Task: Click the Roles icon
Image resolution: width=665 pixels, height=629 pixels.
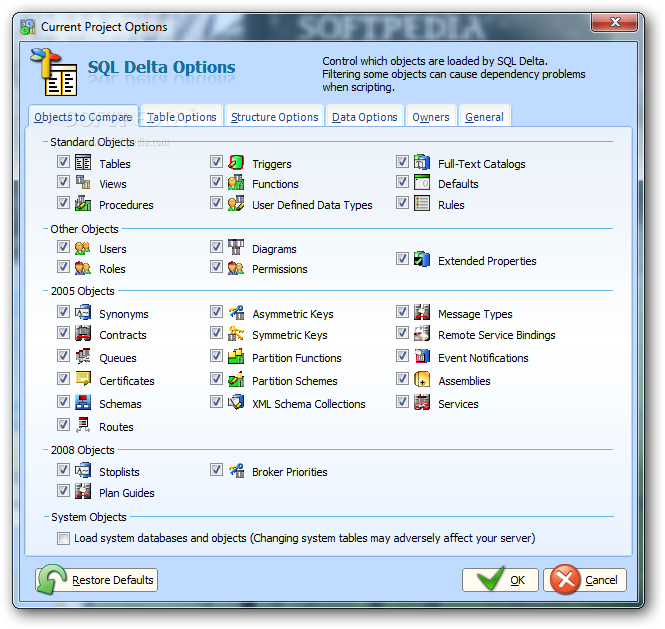Action: coord(83,268)
